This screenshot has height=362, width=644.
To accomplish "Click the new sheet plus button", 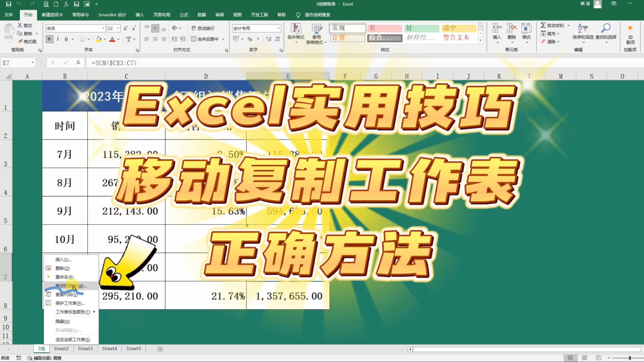I will (x=160, y=349).
